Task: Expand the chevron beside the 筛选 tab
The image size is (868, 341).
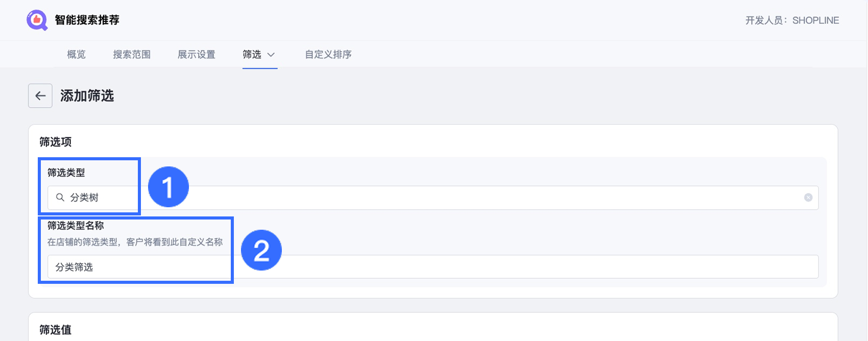Action: 271,55
